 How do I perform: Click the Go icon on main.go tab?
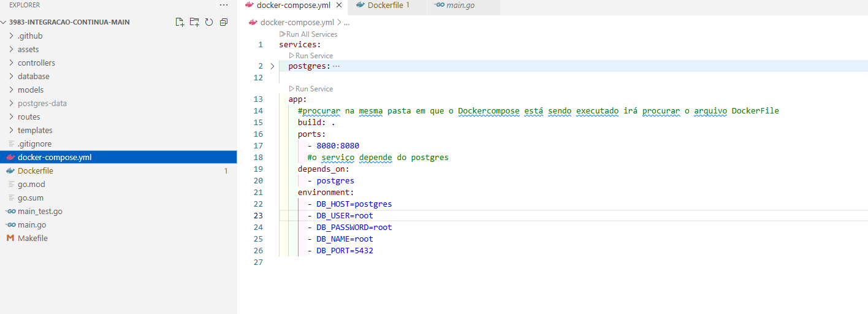pyautogui.click(x=439, y=5)
